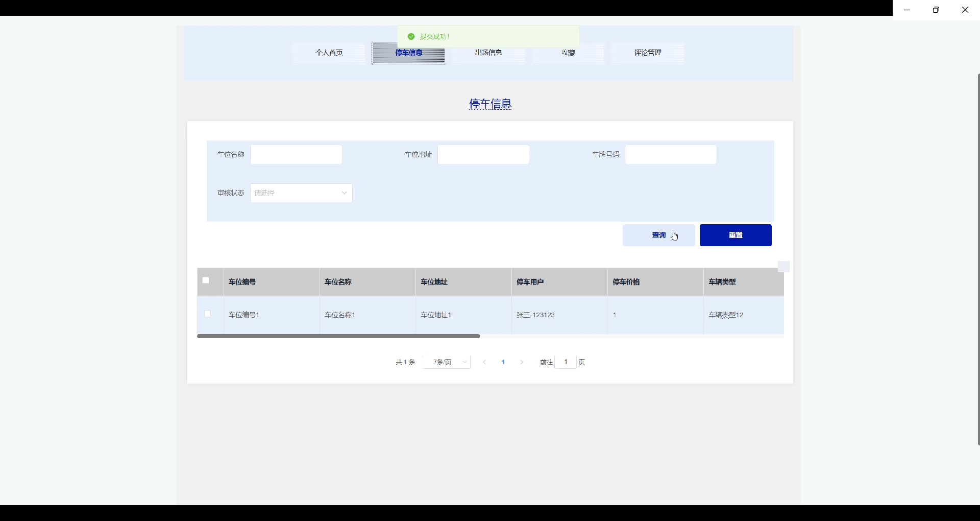
Task: Toggle the select-all checkbox in table header
Action: pos(206,280)
